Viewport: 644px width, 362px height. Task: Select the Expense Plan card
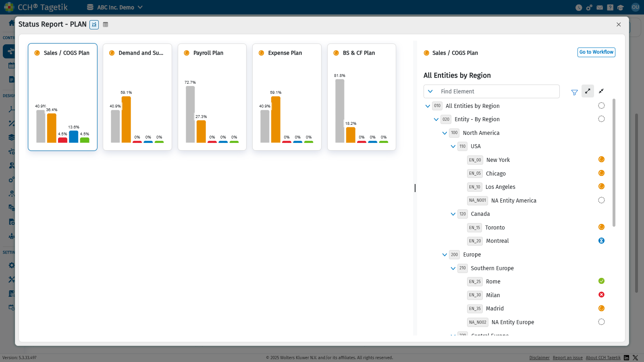click(x=287, y=97)
